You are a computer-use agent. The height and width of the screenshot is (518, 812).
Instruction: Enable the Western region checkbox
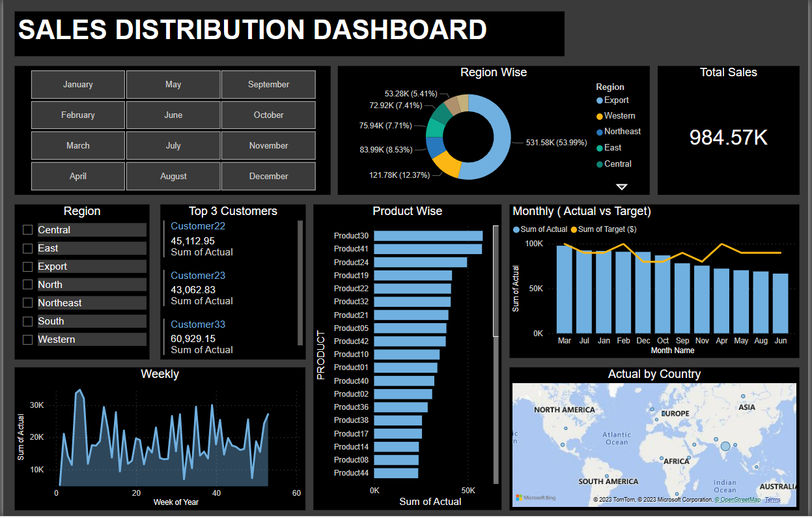point(27,339)
